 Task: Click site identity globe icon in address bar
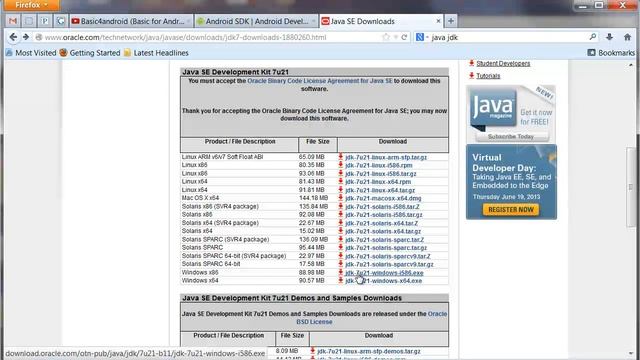point(39,37)
